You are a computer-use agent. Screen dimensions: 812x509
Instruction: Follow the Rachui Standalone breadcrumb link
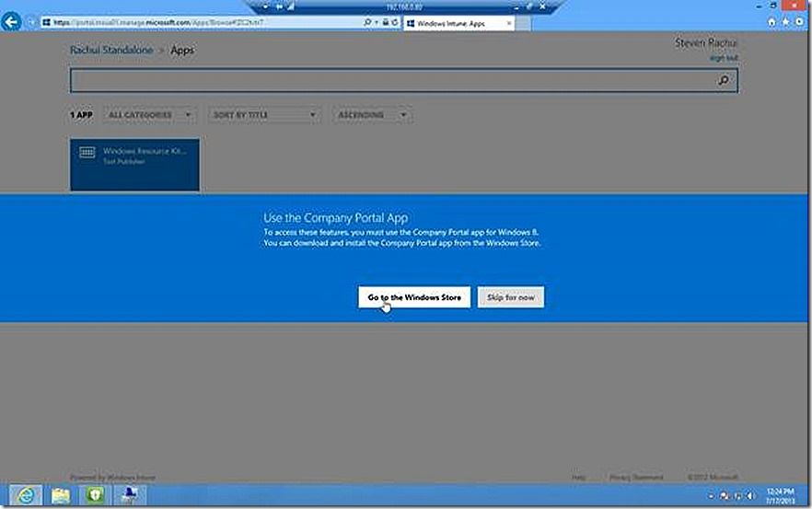click(111, 51)
